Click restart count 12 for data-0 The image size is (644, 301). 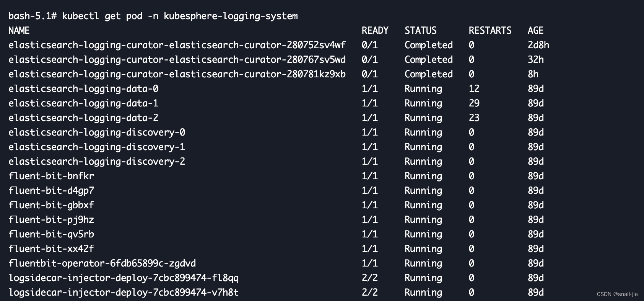coord(474,89)
